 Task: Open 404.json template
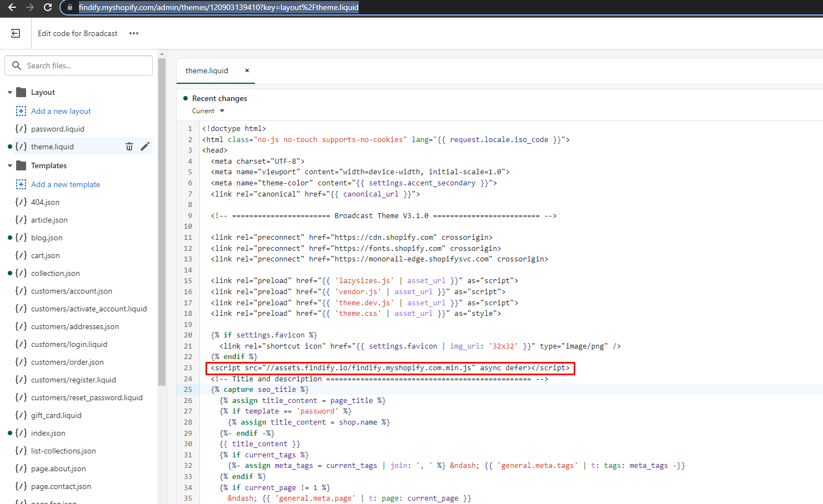(45, 202)
